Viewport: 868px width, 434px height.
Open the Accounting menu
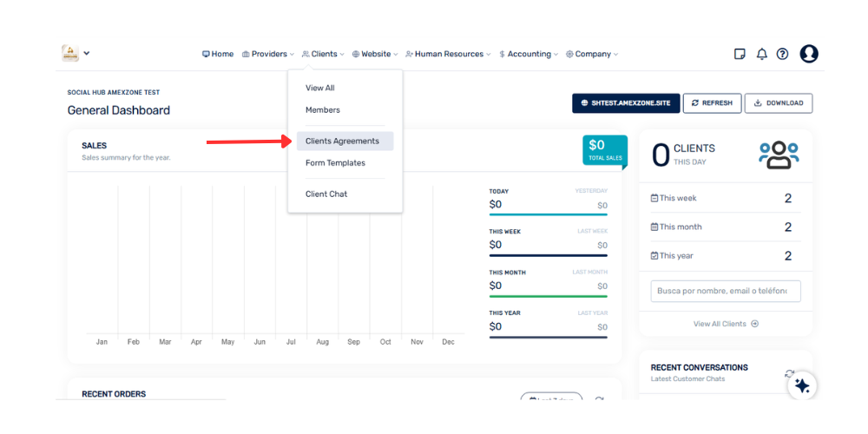528,54
